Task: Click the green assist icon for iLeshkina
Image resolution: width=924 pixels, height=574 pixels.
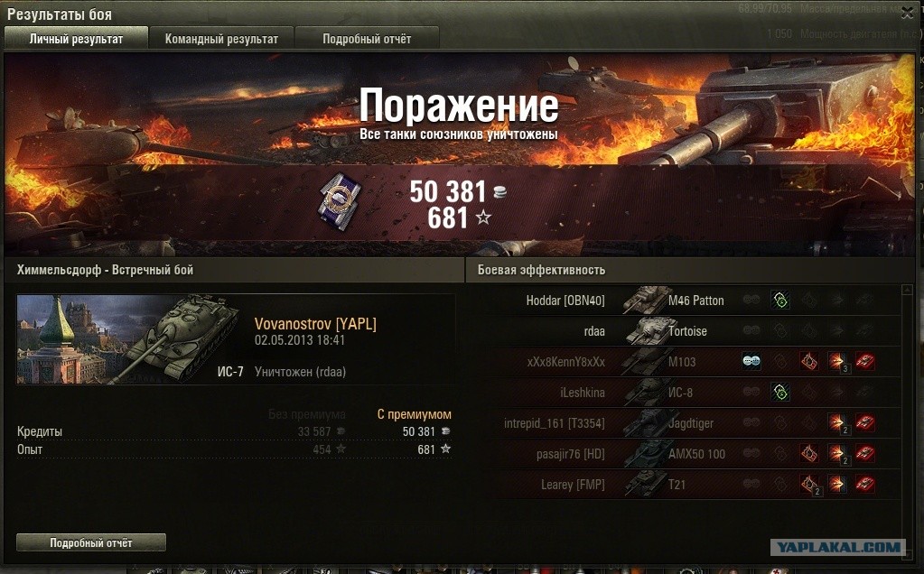Action: [x=780, y=392]
